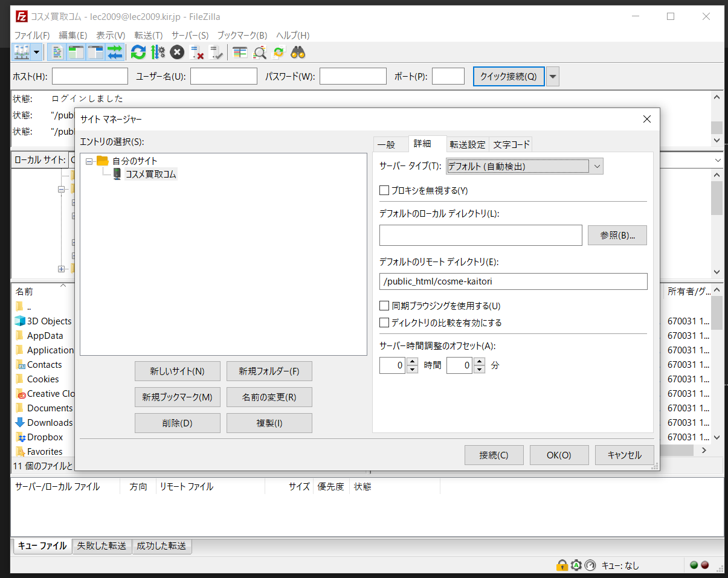Open the クイック接続 history dropdown arrow
The height and width of the screenshot is (578, 728).
pos(553,77)
